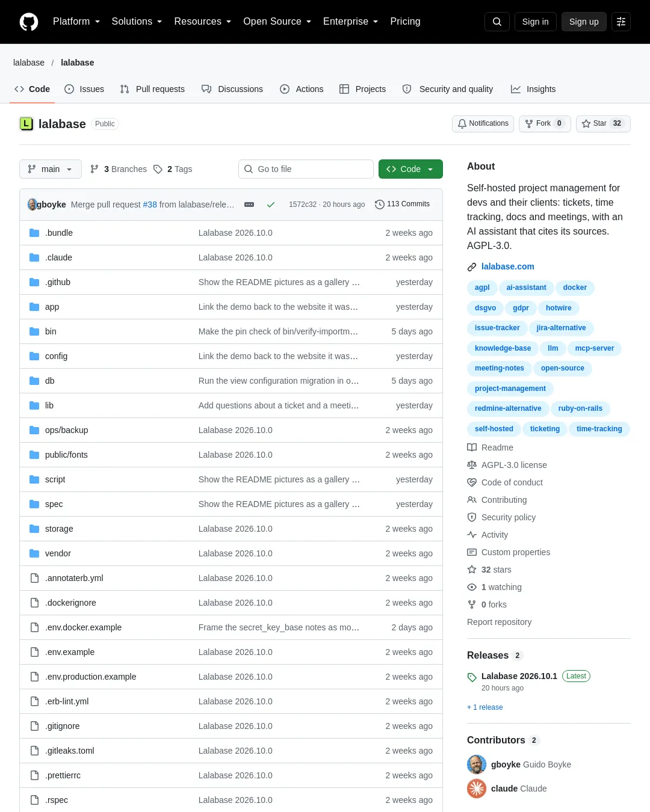Click the .bundle folder icon
Viewport: 650px width, 812px height.
[34, 233]
